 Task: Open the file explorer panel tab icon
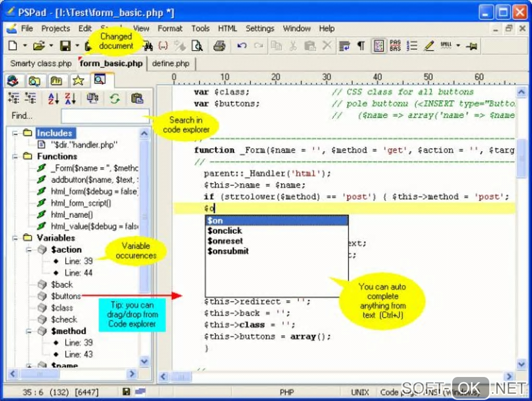pyautogui.click(x=34, y=81)
